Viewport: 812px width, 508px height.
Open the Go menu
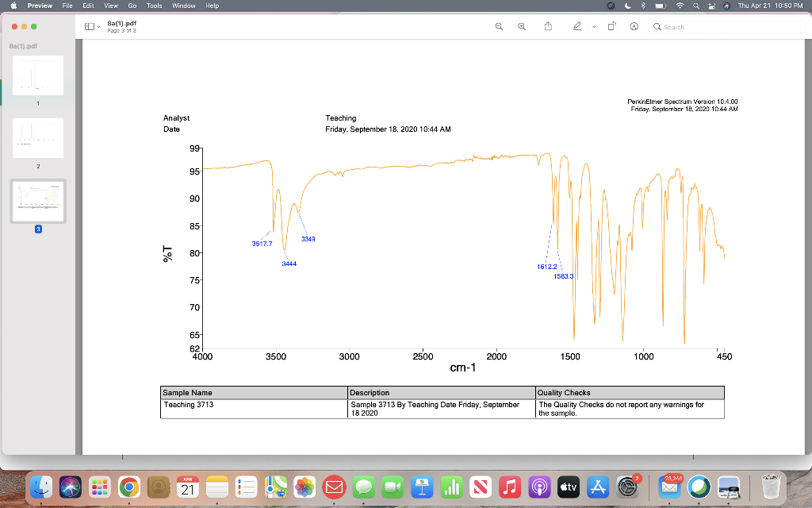pos(132,6)
